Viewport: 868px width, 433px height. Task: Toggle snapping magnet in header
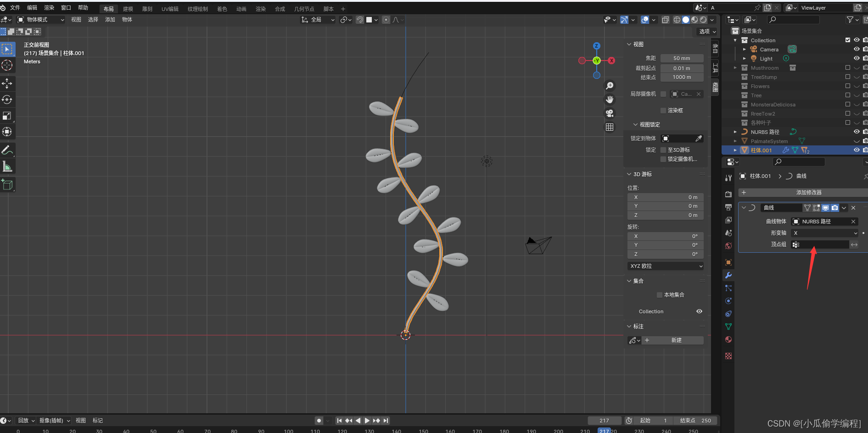click(x=360, y=20)
